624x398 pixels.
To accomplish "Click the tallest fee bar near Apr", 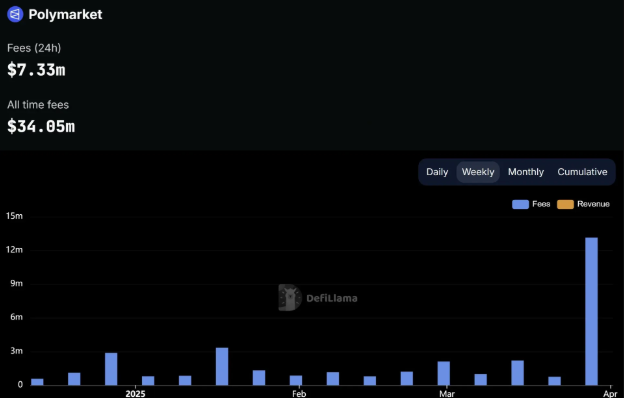I will pyautogui.click(x=591, y=311).
